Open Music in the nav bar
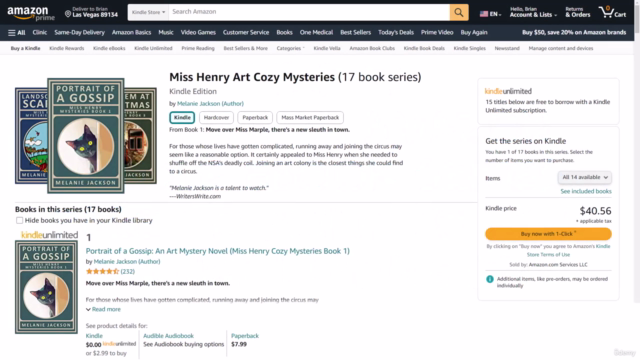 coord(166,33)
